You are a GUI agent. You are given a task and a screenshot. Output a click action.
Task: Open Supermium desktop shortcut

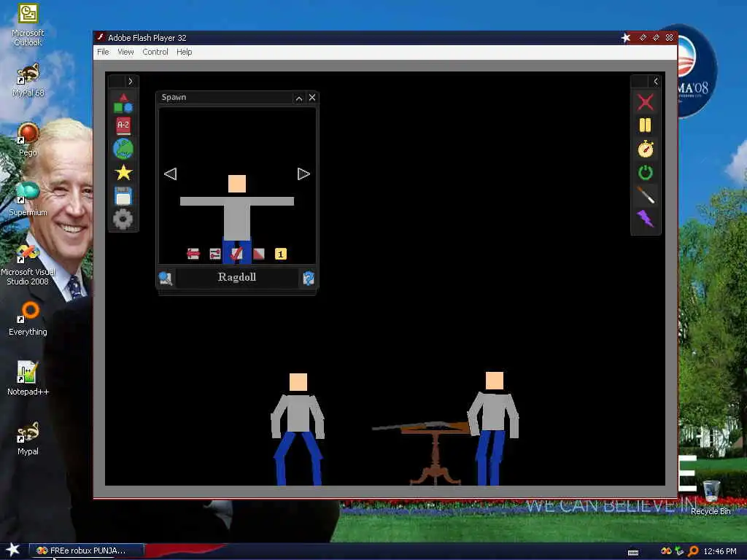[28, 200]
